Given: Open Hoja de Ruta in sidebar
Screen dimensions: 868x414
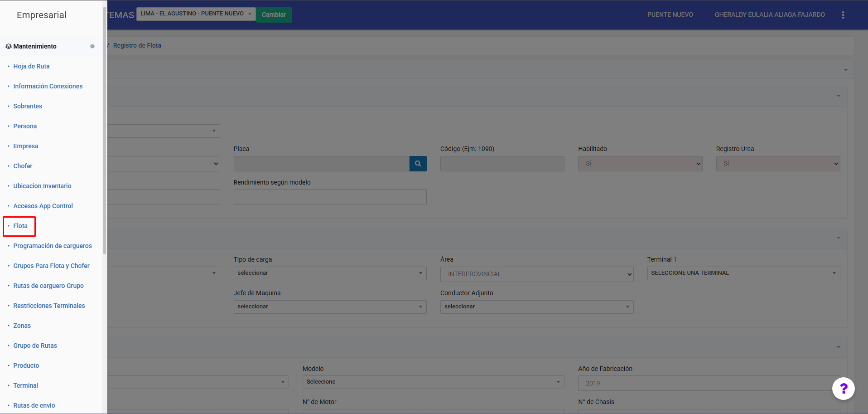Looking at the screenshot, I should (31, 66).
